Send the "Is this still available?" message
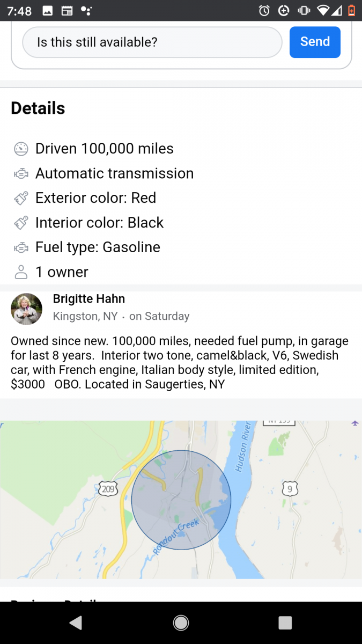Screen dimensions: 362x644 pos(315,42)
